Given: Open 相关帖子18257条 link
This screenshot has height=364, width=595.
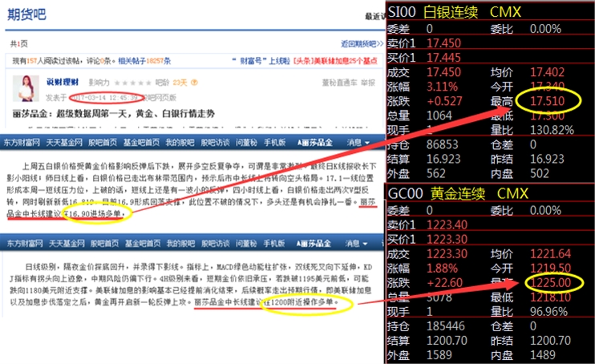Looking at the screenshot, I should click(144, 61).
